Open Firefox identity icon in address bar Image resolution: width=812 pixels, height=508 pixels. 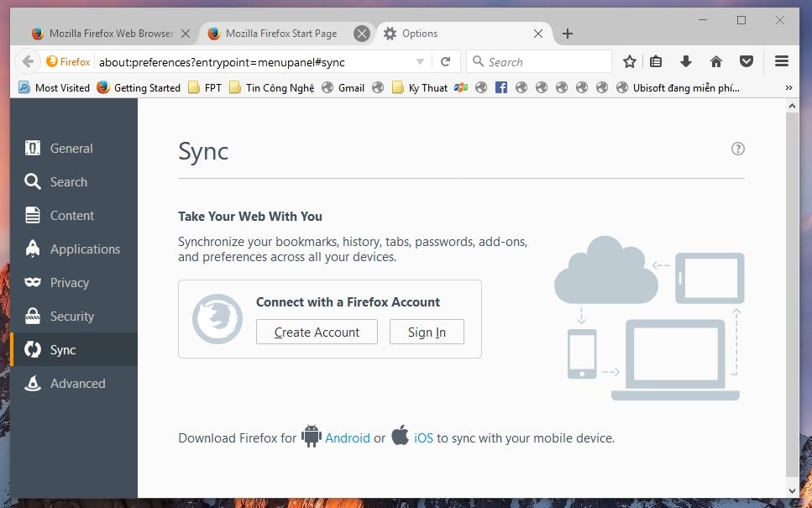point(68,61)
